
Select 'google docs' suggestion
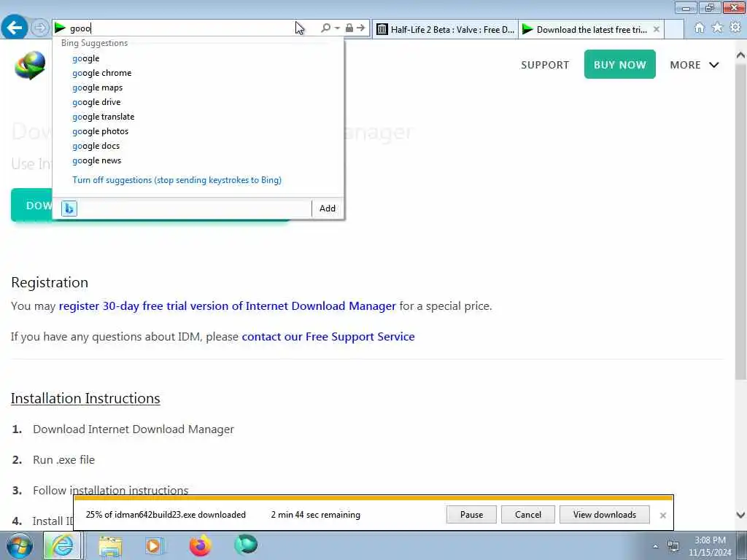coord(198,146)
